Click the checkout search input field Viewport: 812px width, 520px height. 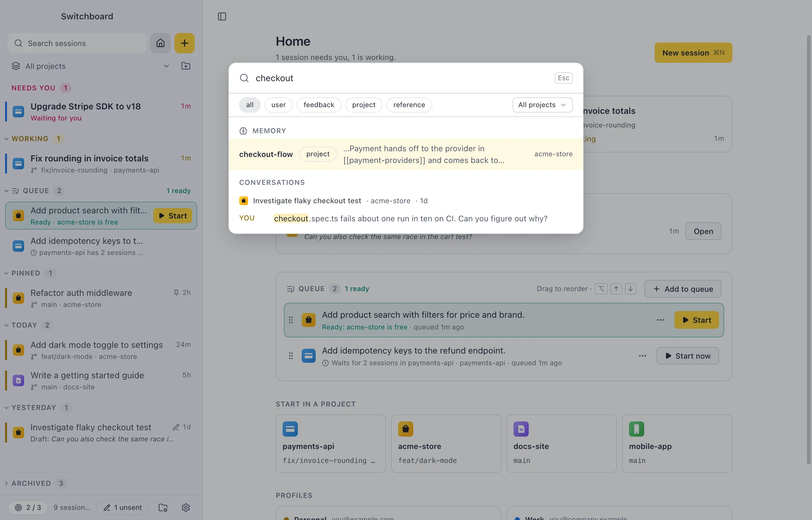[x=402, y=78]
